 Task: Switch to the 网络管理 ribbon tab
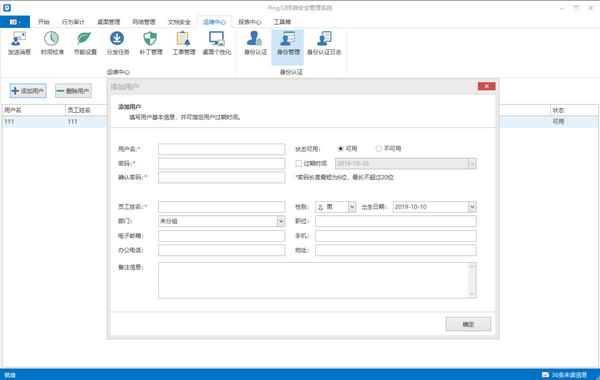[143, 22]
